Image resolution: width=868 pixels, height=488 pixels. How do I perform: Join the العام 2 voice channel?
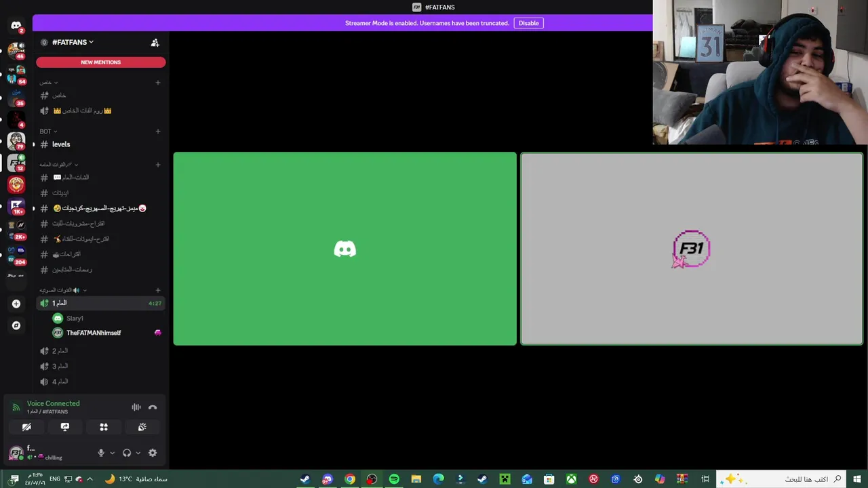click(x=100, y=351)
